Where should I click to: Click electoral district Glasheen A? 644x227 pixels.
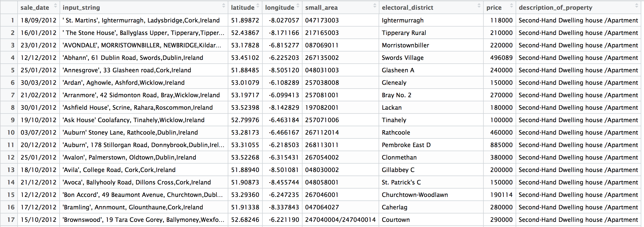point(398,70)
